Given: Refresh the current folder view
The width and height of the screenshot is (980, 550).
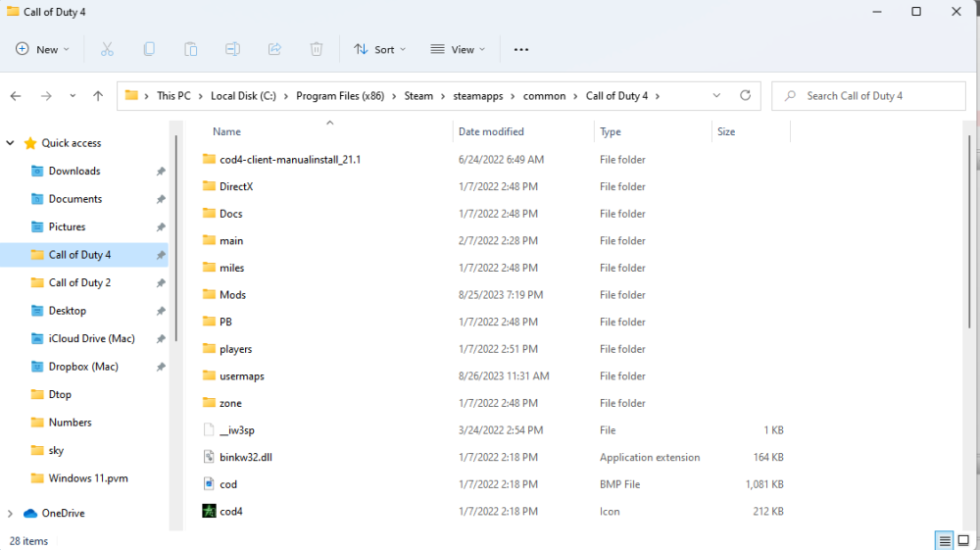Looking at the screenshot, I should [x=746, y=96].
